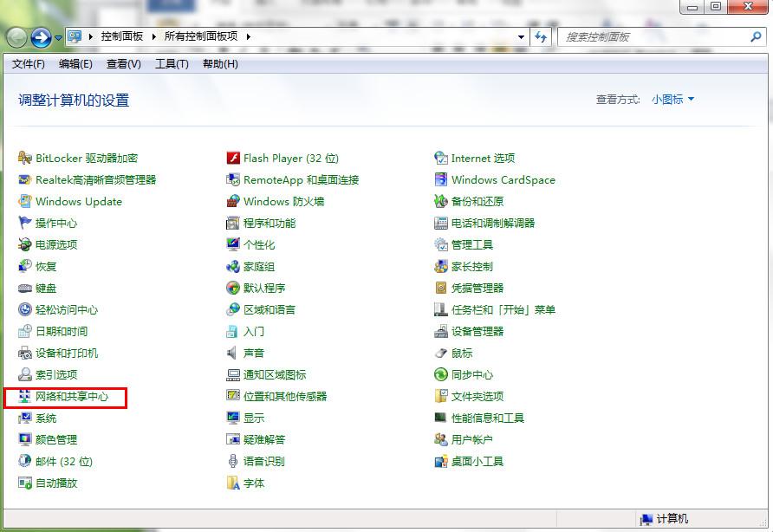Screen dimensions: 773x532
Task: Open 字体 settings
Action: point(250,483)
